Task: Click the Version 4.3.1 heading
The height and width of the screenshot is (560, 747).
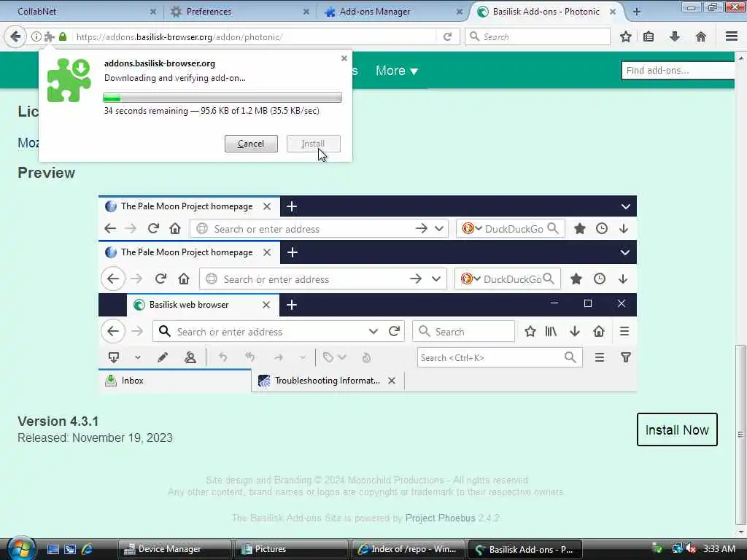Action: click(58, 421)
